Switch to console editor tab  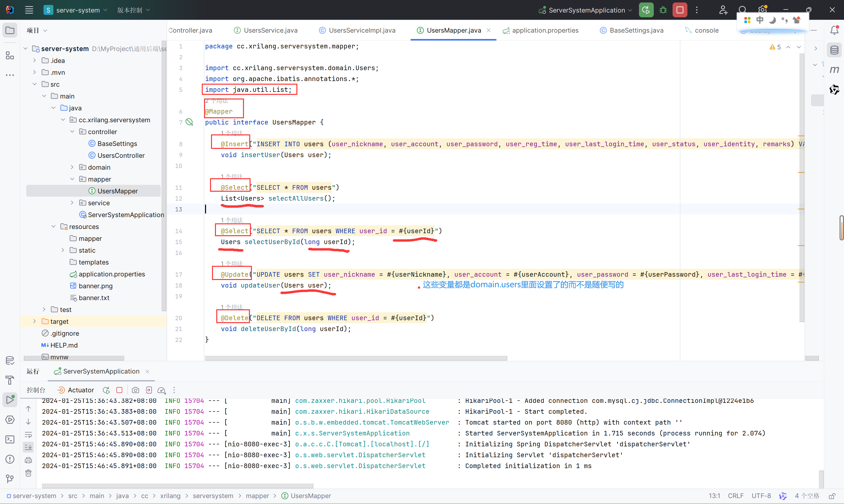click(702, 30)
